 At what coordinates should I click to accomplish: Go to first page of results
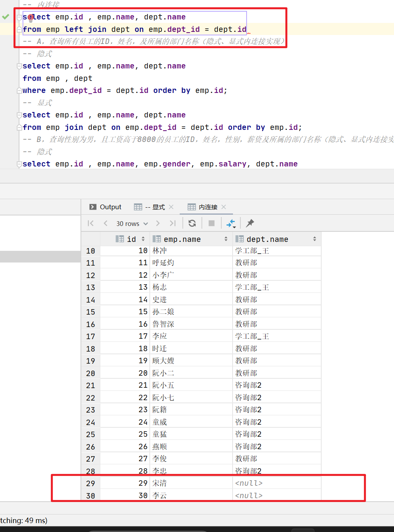[x=91, y=223]
